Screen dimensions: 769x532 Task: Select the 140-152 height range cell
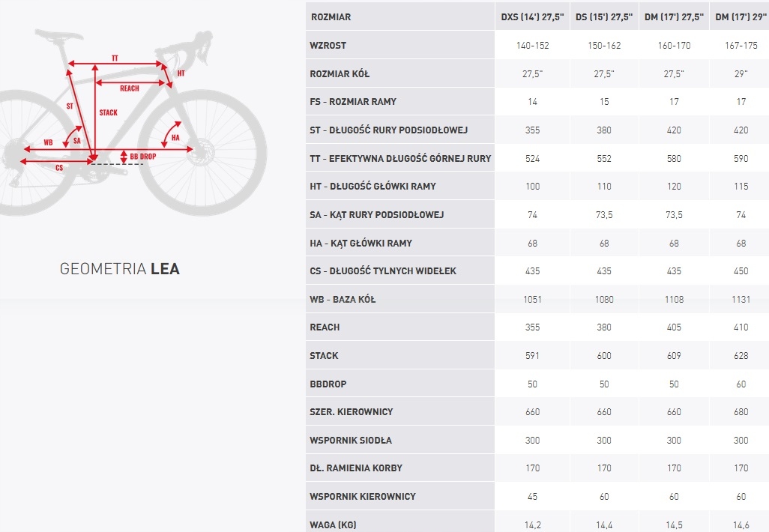532,45
